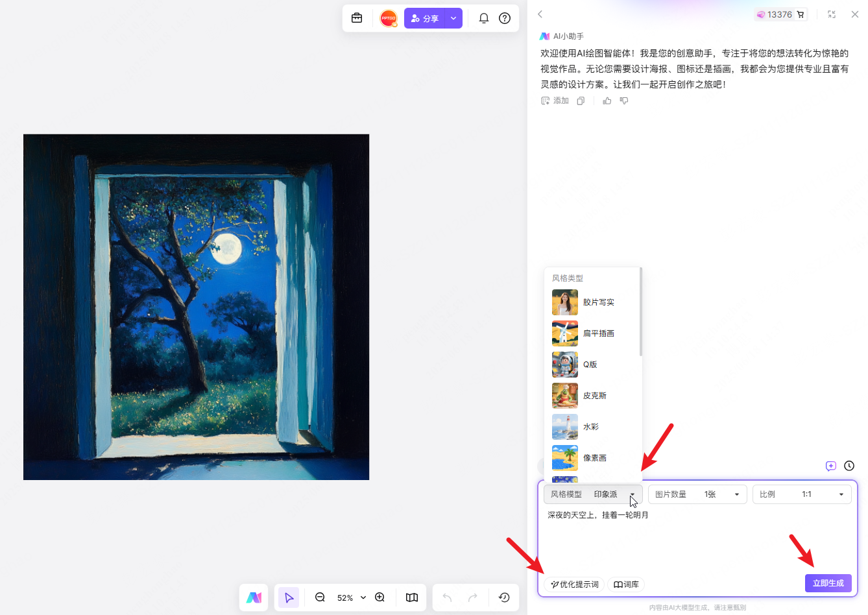Choose the 扁平插画 style
The image size is (868, 615).
pos(592,333)
